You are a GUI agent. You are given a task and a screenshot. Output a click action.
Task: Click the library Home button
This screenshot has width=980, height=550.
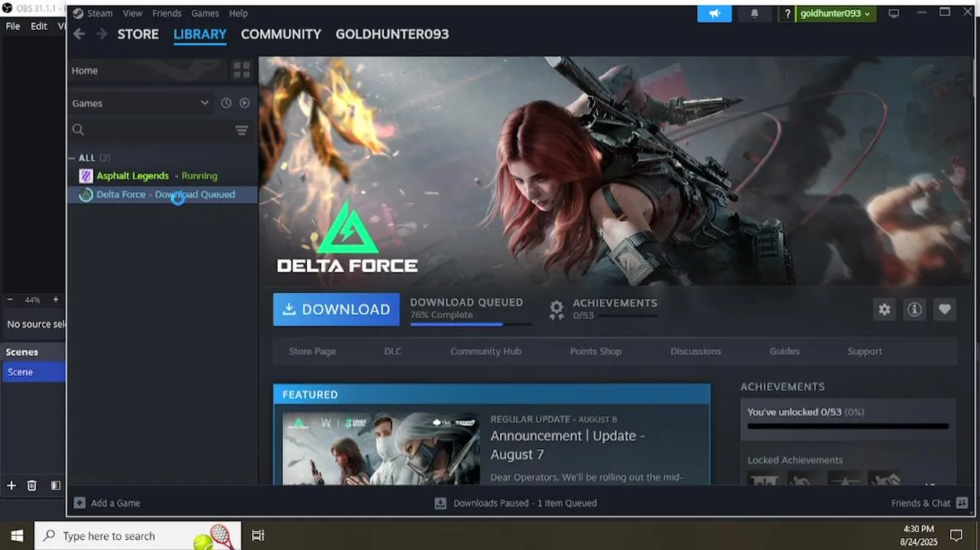pyautogui.click(x=149, y=70)
